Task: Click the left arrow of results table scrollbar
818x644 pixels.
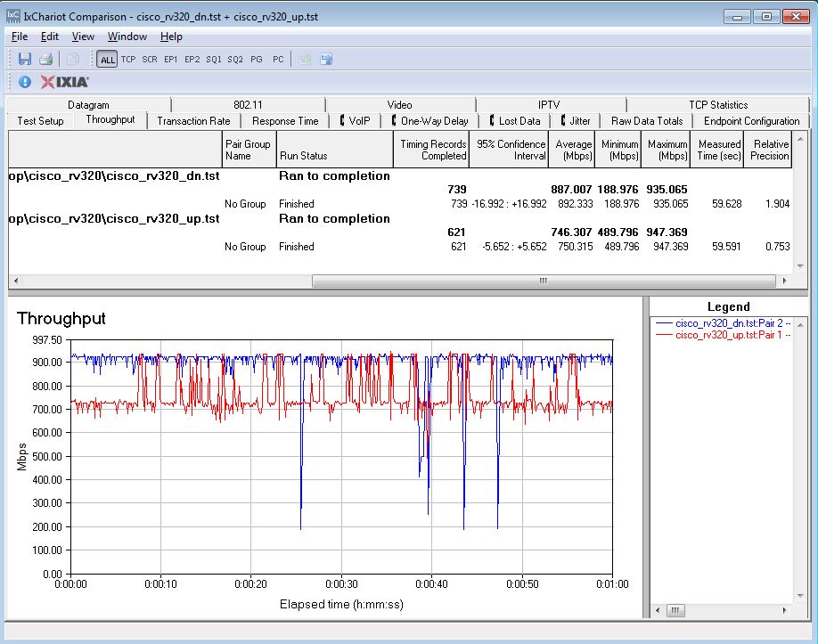Action: tap(16, 281)
